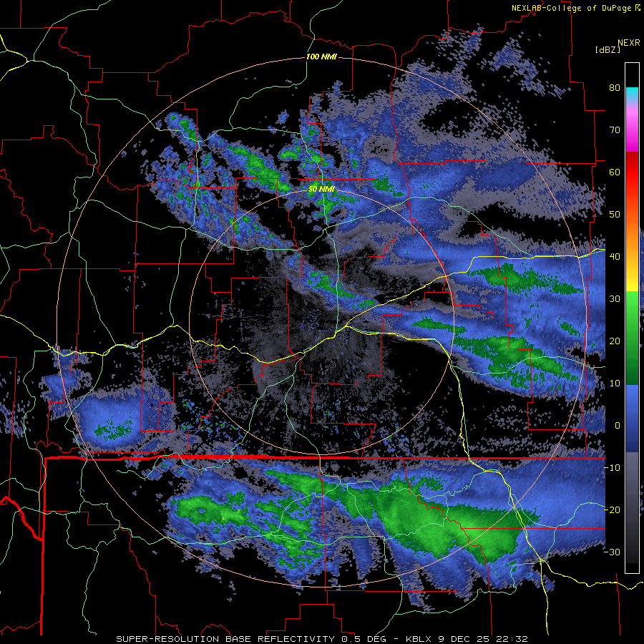Click the 70 value on the dBZ scale

pos(615,130)
